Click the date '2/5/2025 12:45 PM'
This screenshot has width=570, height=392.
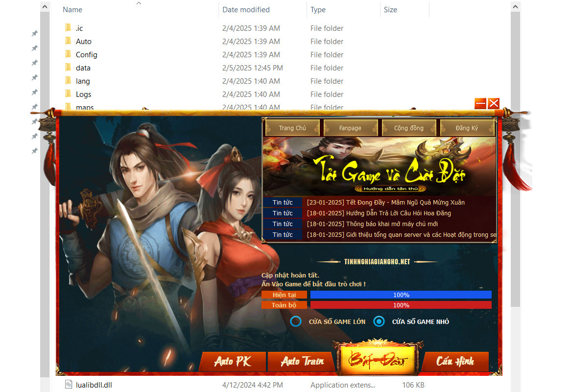pyautogui.click(x=253, y=68)
